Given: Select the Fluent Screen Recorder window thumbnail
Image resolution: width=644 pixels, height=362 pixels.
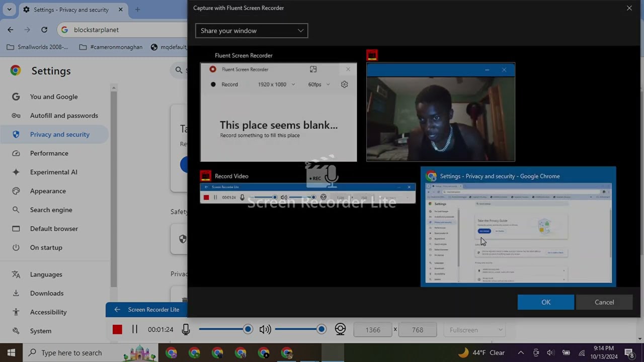Looking at the screenshot, I should (278, 112).
